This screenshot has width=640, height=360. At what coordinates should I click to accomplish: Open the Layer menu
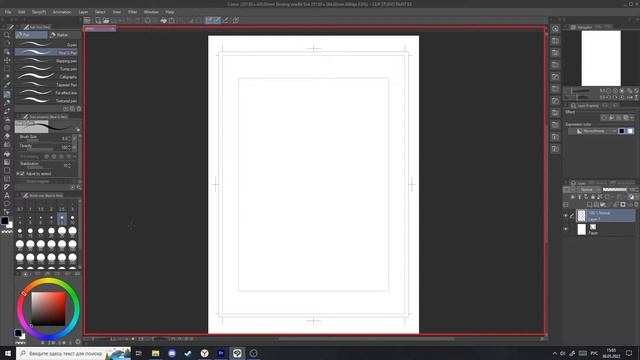click(x=83, y=12)
